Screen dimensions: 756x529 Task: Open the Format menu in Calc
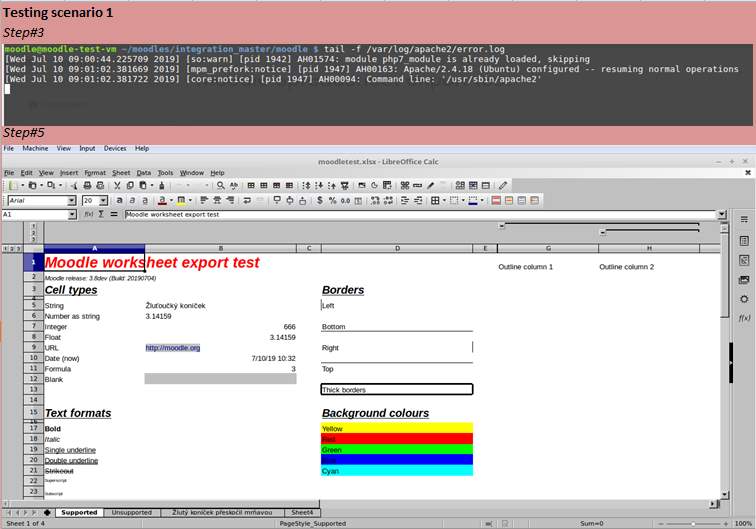(x=95, y=173)
